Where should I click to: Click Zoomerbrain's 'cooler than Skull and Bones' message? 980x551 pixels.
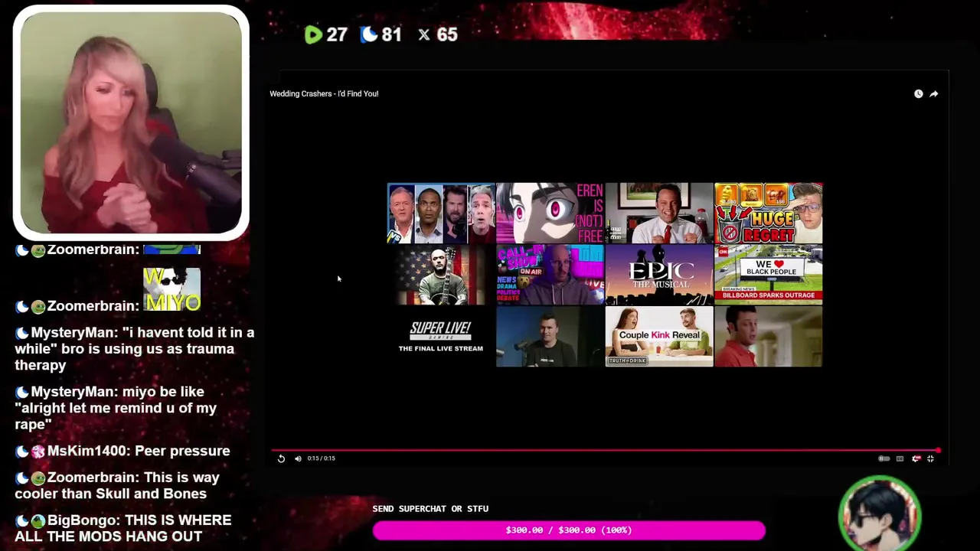coord(117,486)
